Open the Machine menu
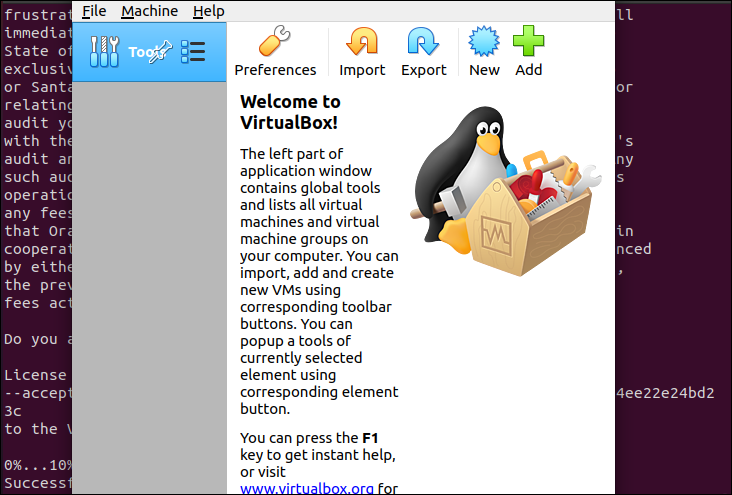 (x=149, y=11)
